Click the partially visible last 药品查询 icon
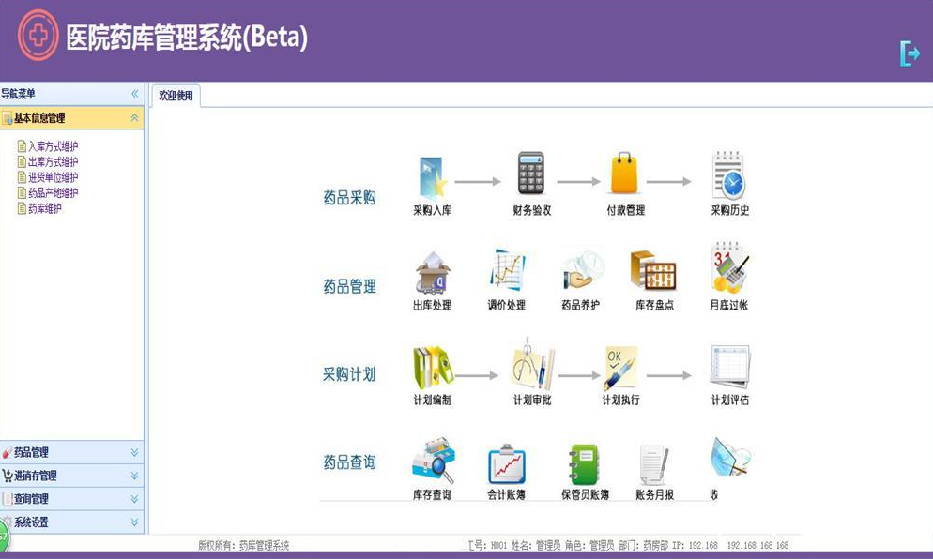 730,457
